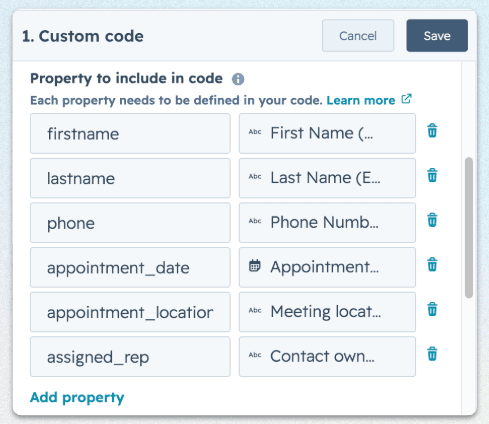
Task: Focus the firstname key input field
Action: [x=130, y=133]
